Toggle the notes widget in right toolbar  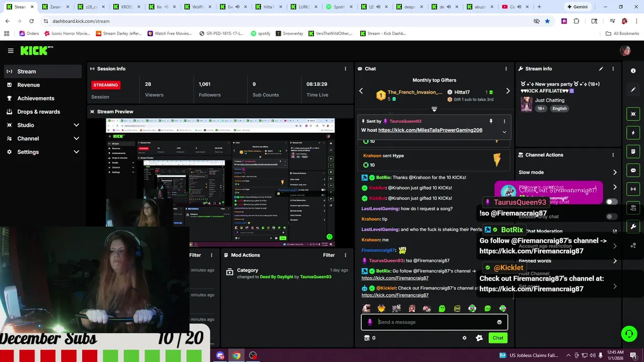click(x=633, y=151)
